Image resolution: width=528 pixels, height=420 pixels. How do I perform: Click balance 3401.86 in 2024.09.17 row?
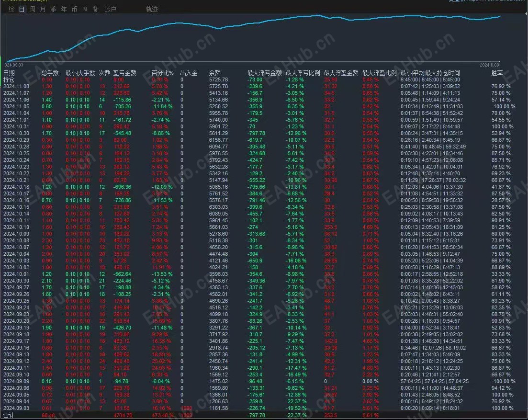(x=218, y=341)
